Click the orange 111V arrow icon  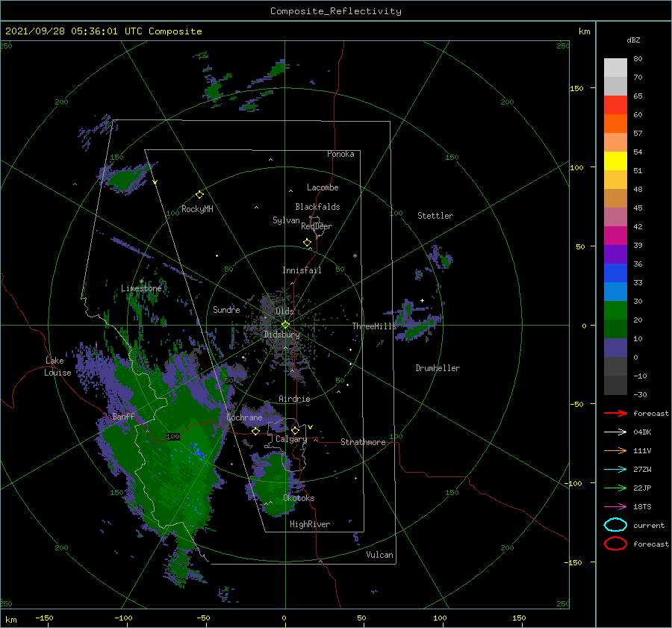[615, 450]
